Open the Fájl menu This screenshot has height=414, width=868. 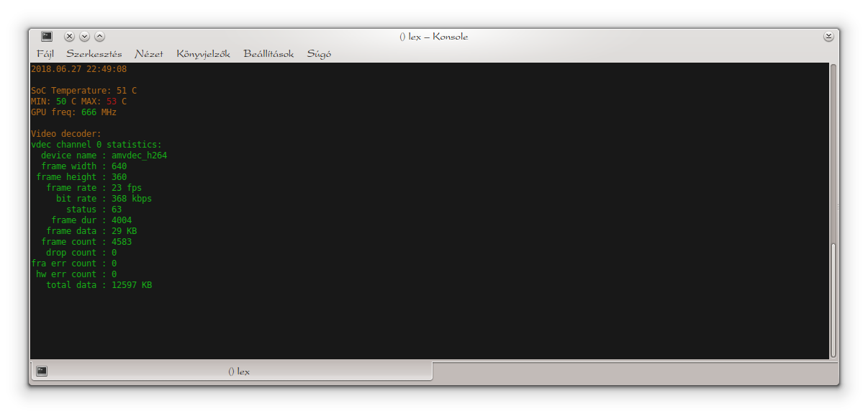tap(45, 54)
